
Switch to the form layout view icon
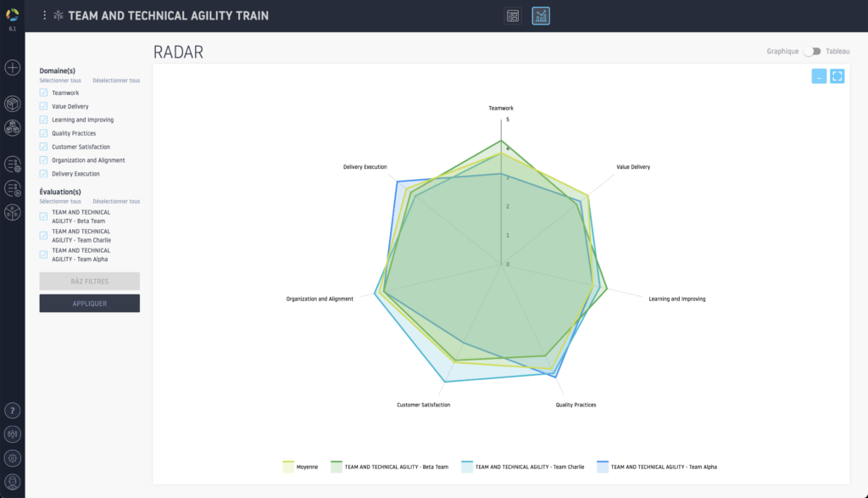pyautogui.click(x=513, y=15)
